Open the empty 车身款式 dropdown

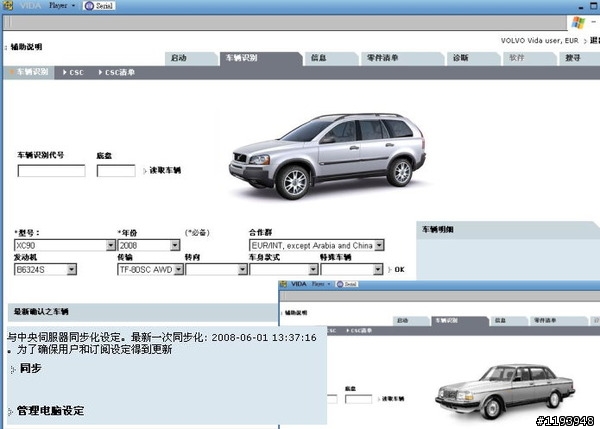pyautogui.click(x=284, y=269)
